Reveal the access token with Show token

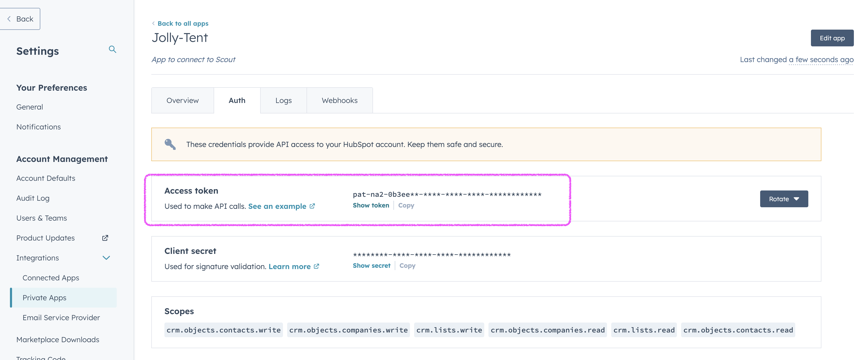pos(371,205)
